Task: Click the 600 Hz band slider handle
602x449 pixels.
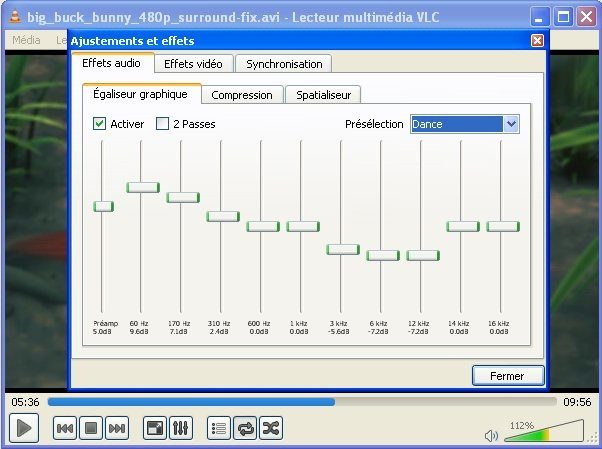Action: click(x=263, y=226)
